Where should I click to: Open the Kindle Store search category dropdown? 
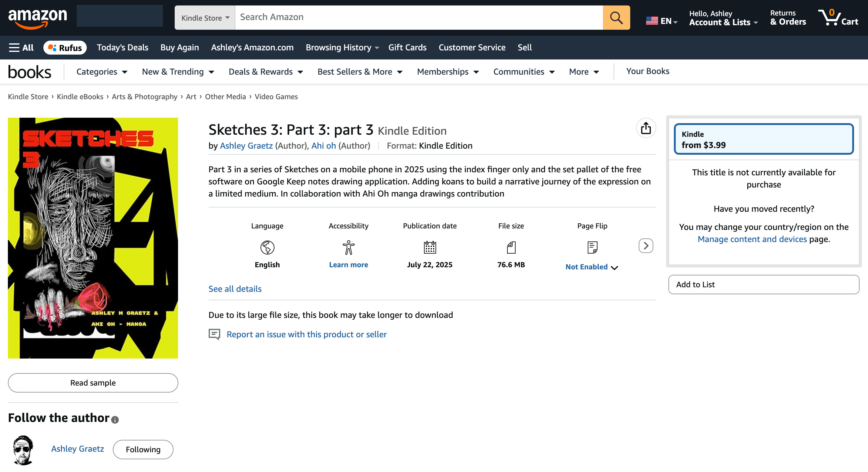click(204, 18)
